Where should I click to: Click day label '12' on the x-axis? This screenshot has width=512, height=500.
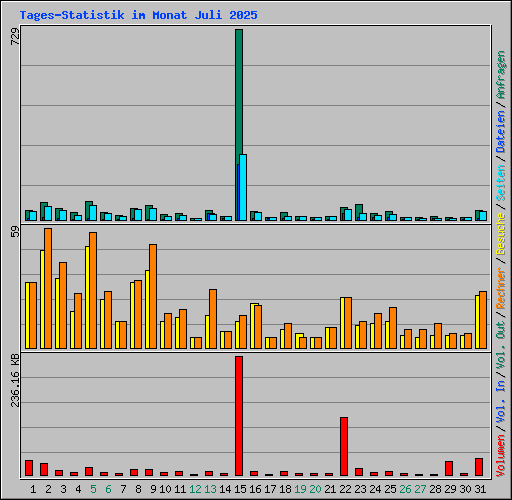(x=195, y=489)
